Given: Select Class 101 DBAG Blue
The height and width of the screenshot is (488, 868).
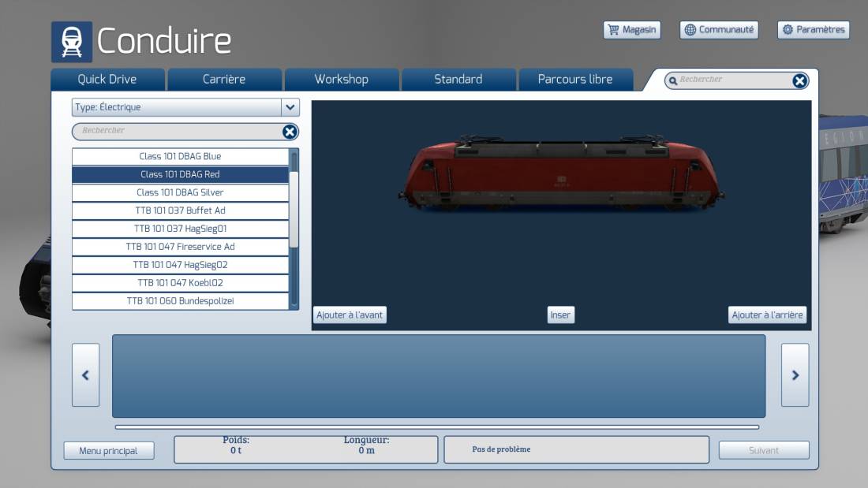Looking at the screenshot, I should pyautogui.click(x=180, y=157).
